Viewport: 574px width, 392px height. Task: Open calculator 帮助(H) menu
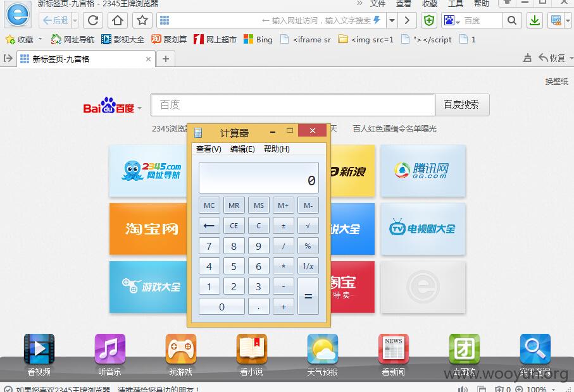click(x=277, y=149)
